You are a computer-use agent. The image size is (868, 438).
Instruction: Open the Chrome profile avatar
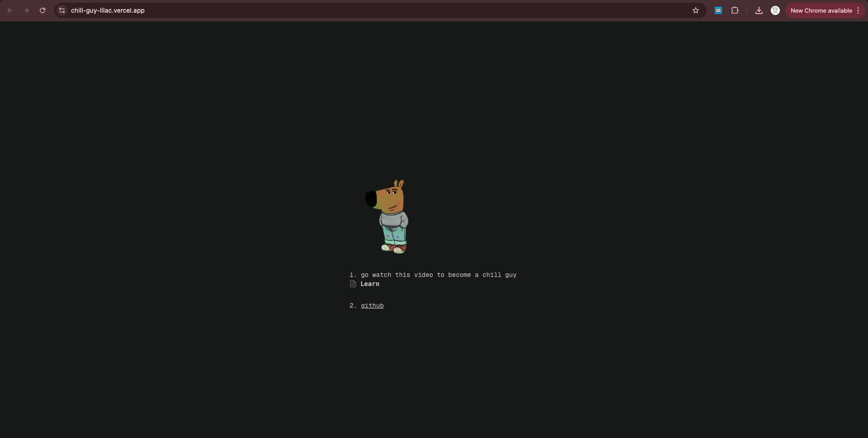(x=775, y=10)
